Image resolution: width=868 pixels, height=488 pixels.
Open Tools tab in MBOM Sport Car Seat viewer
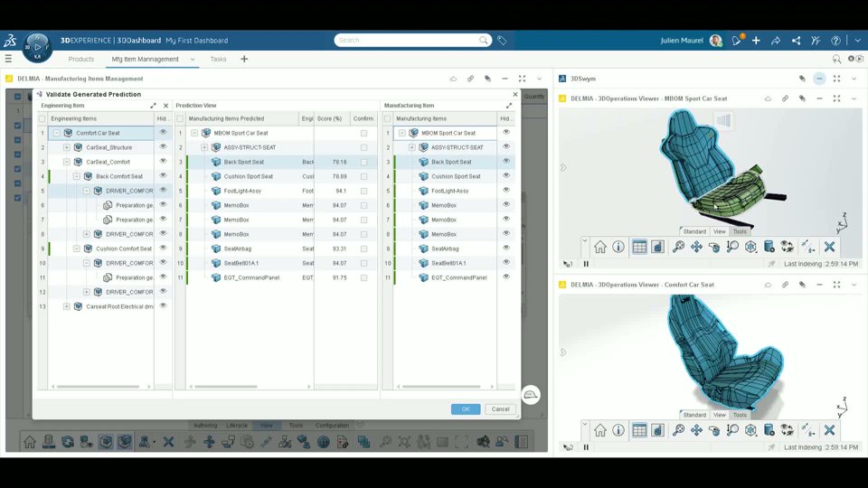740,231
